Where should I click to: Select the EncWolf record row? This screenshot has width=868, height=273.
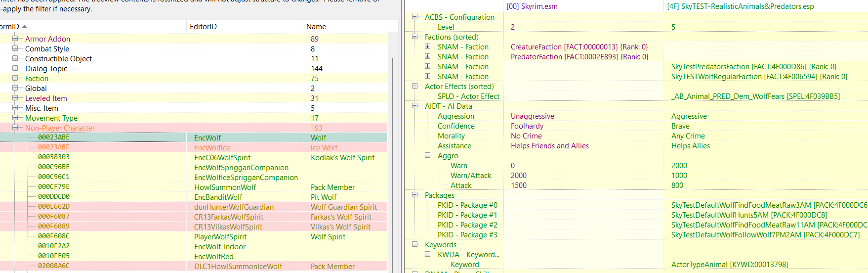coord(194,137)
